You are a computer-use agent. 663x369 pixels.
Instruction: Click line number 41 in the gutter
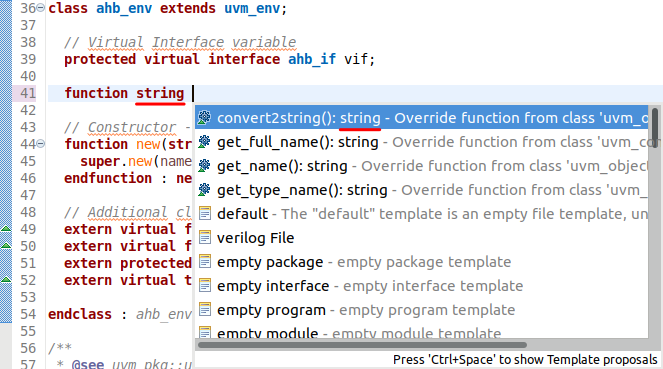[28, 93]
